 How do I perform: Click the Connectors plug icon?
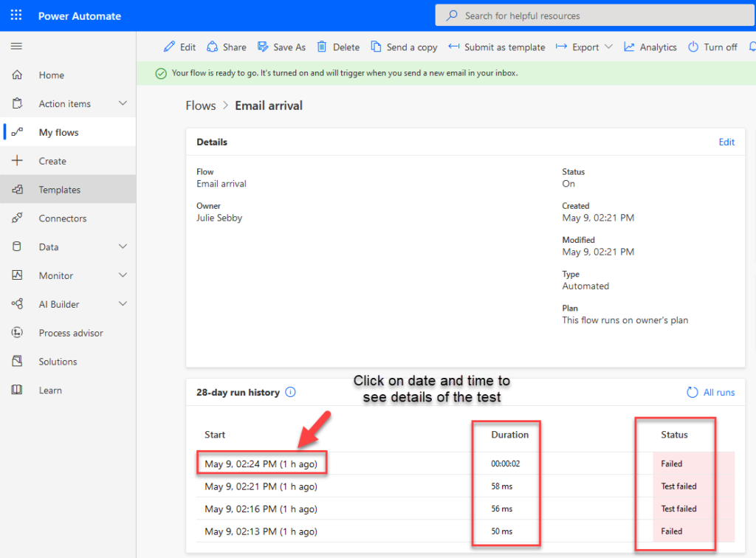point(17,218)
